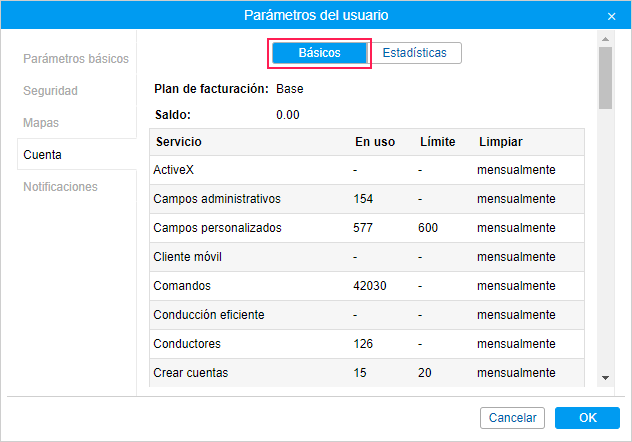632x442 pixels.
Task: Click the scrollbar down arrow
Action: click(x=605, y=377)
